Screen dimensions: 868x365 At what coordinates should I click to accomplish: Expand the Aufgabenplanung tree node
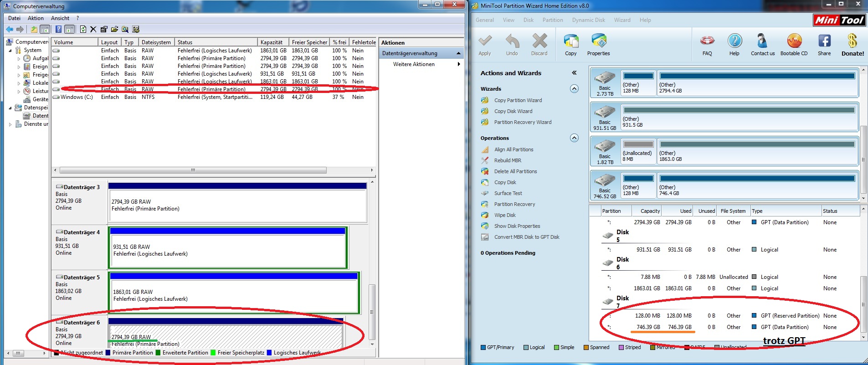[19, 59]
